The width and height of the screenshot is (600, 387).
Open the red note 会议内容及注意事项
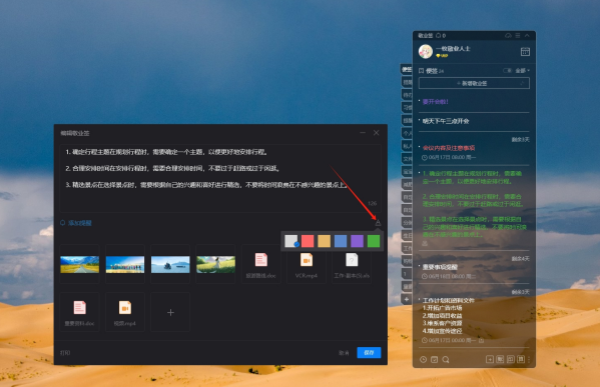pyautogui.click(x=448, y=148)
